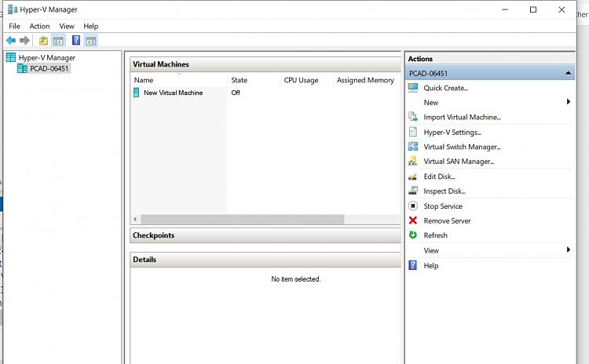Click the Forward arrow toolbar icon
The width and height of the screenshot is (589, 364).
(24, 41)
